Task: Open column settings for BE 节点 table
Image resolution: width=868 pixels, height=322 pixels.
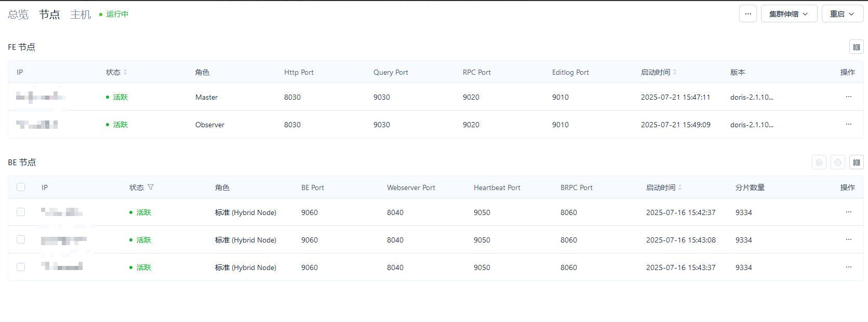Action: coord(856,163)
